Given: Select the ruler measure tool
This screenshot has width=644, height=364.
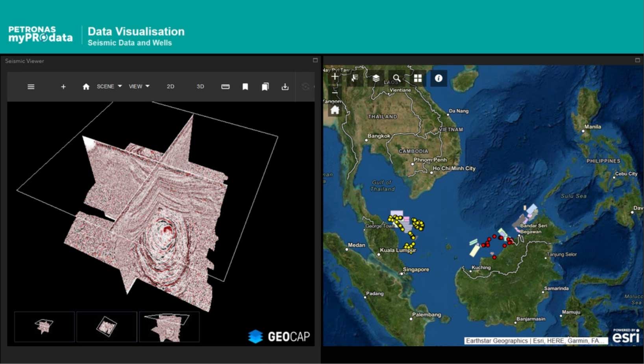Looking at the screenshot, I should pyautogui.click(x=226, y=87).
